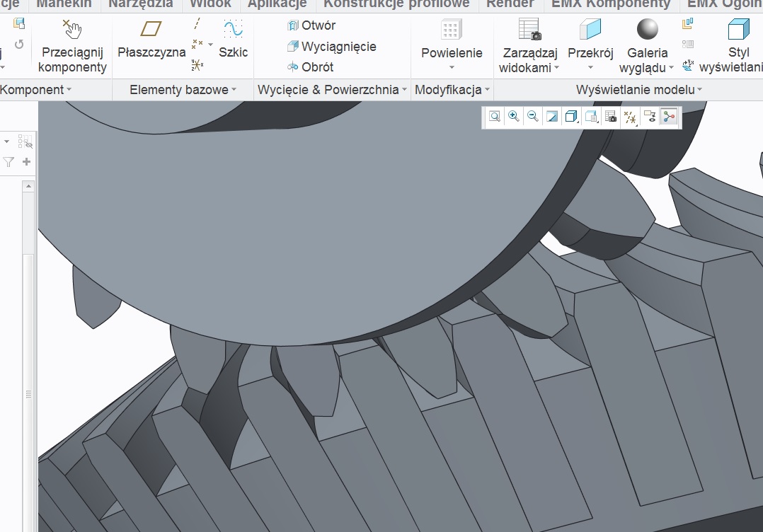Choose the Wyciągnięcie extrude tool
Image resolution: width=763 pixels, height=532 pixels.
(332, 47)
